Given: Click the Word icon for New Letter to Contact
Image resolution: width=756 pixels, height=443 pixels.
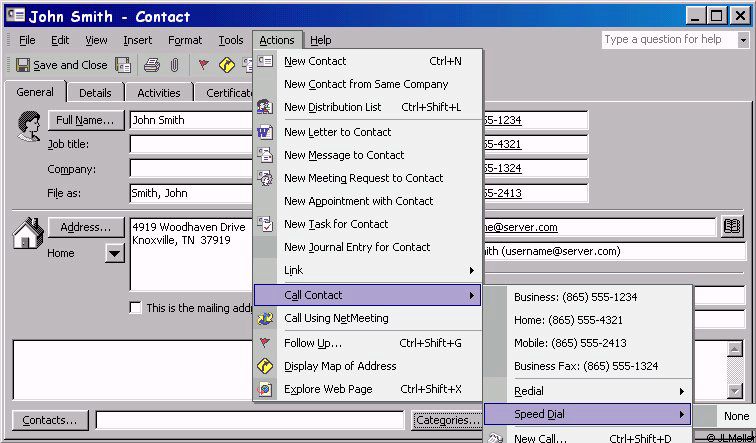Looking at the screenshot, I should click(x=265, y=132).
